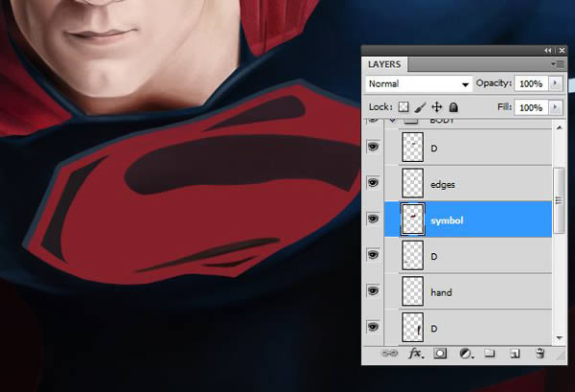Click thumbnail of D layer above edges
The image size is (575, 392).
tap(412, 147)
